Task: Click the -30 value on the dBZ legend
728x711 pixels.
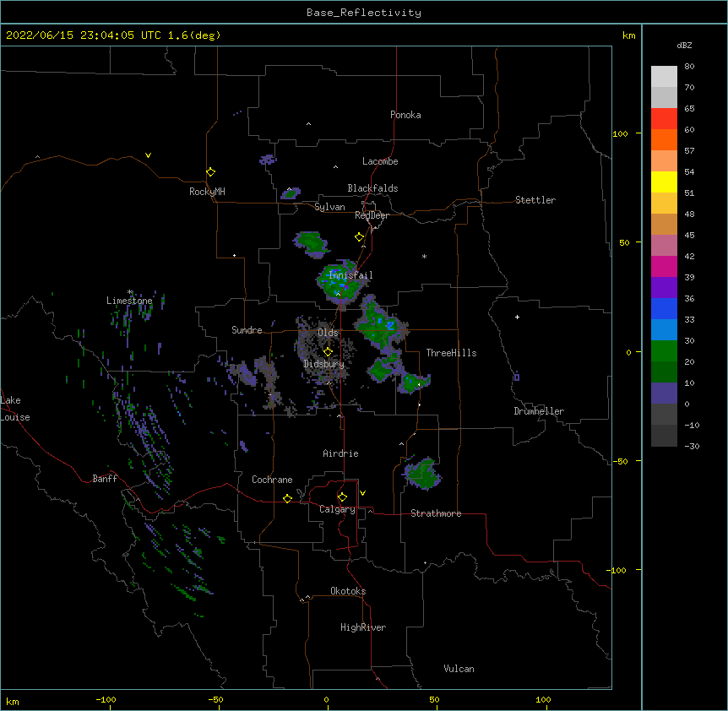Action: 692,447
